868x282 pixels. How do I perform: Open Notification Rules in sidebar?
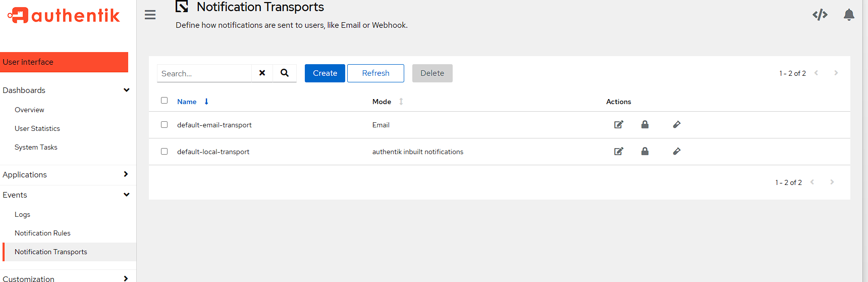(42, 233)
